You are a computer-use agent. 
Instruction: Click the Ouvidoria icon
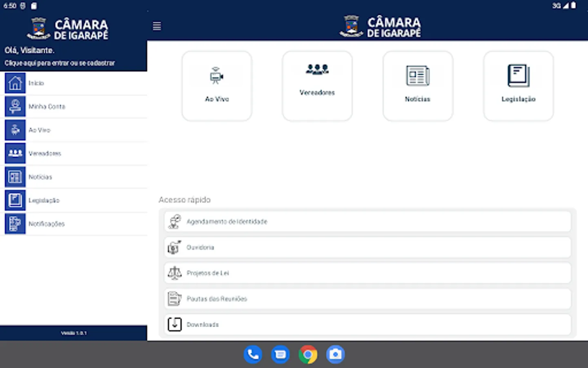tap(174, 247)
